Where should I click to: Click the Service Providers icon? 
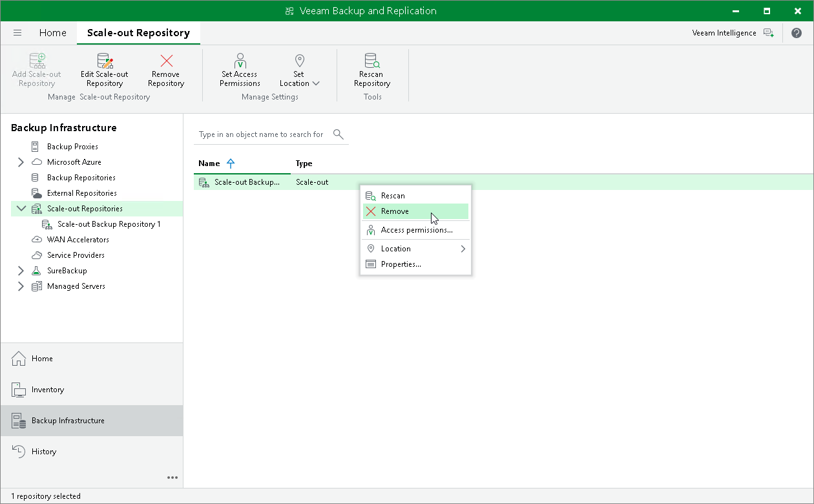(36, 255)
